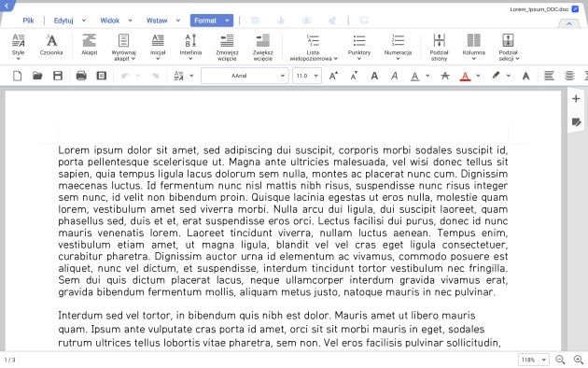Apply the red font color

(465, 77)
